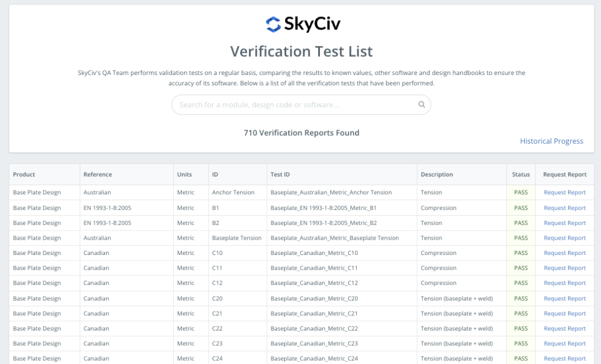This screenshot has width=601, height=364.
Task: Click the Units column header
Action: pyautogui.click(x=184, y=175)
